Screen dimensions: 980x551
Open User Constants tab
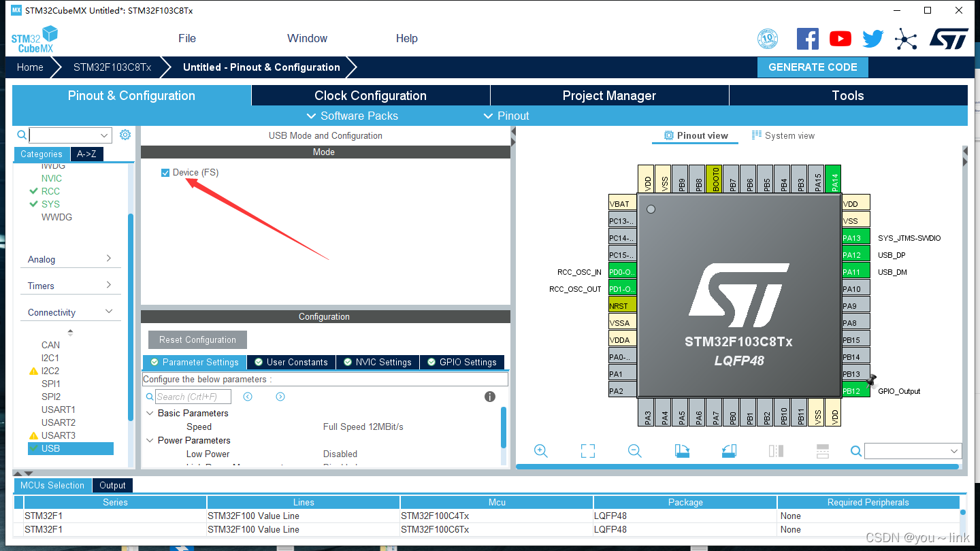tap(290, 362)
